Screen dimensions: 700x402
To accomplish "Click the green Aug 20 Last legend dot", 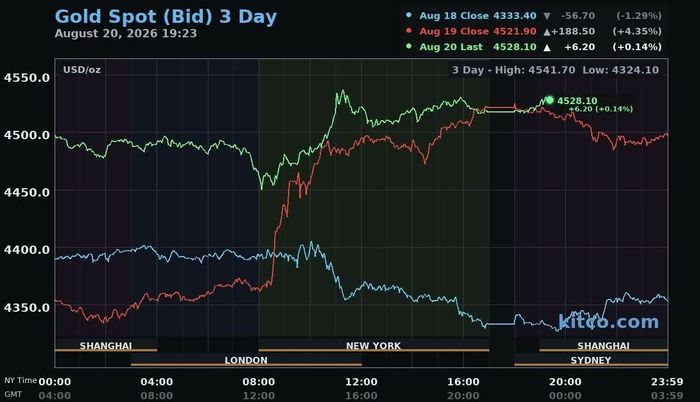I will (x=408, y=46).
